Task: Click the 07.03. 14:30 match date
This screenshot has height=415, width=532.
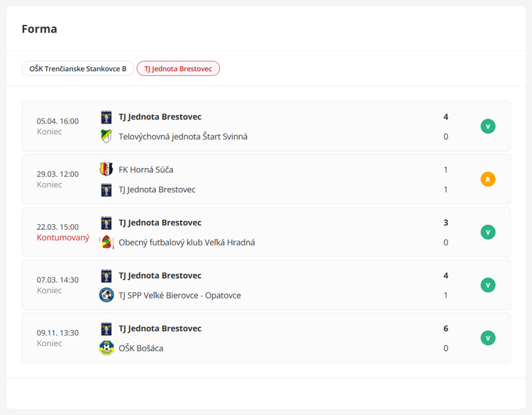Action: point(57,280)
